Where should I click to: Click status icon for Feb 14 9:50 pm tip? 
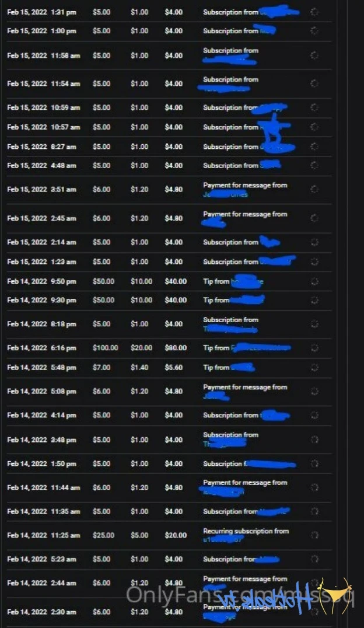pos(314,281)
